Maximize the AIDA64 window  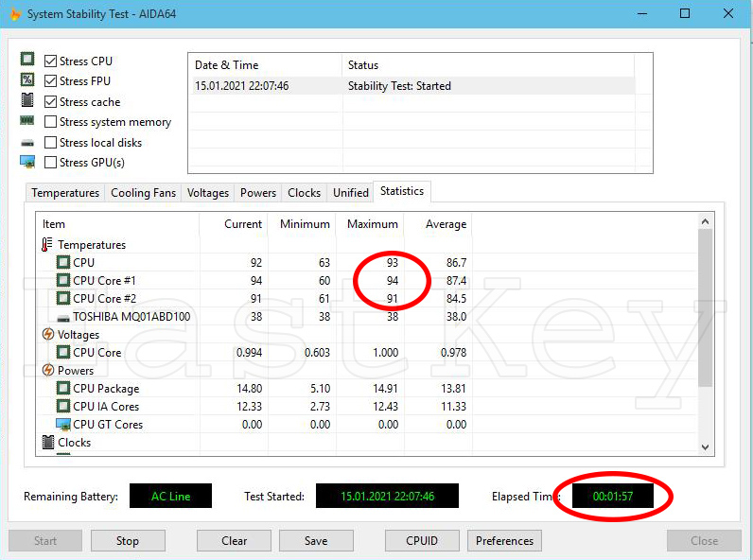tap(685, 13)
